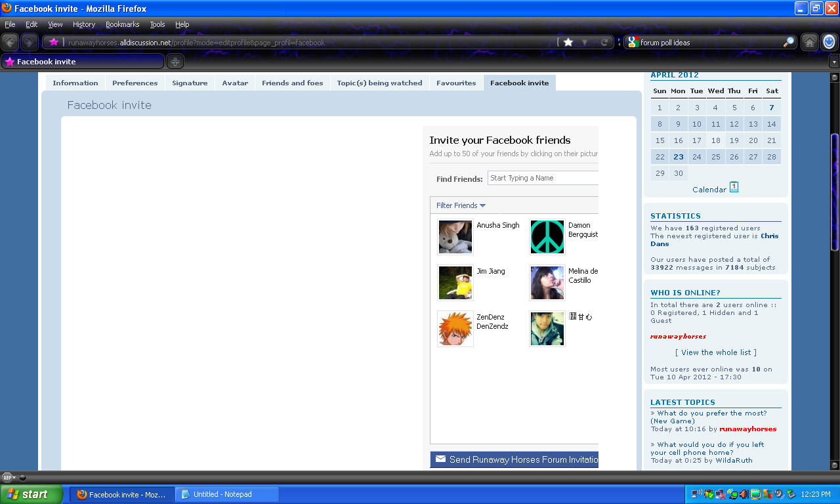Click the envelope icon on the Send Invitation bar
The height and width of the screenshot is (504, 840).
440,459
